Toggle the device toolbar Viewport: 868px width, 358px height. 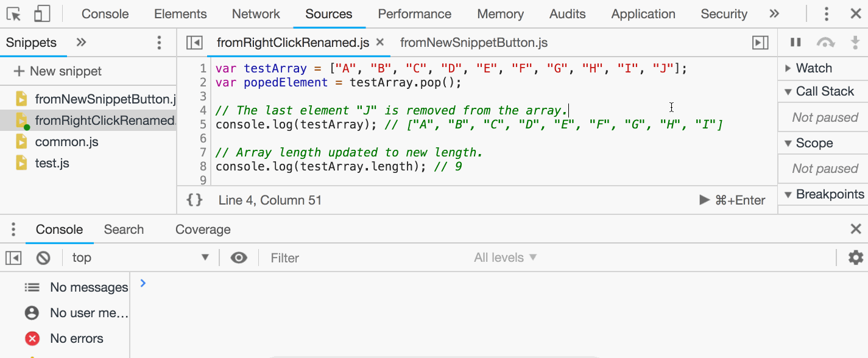[41, 13]
